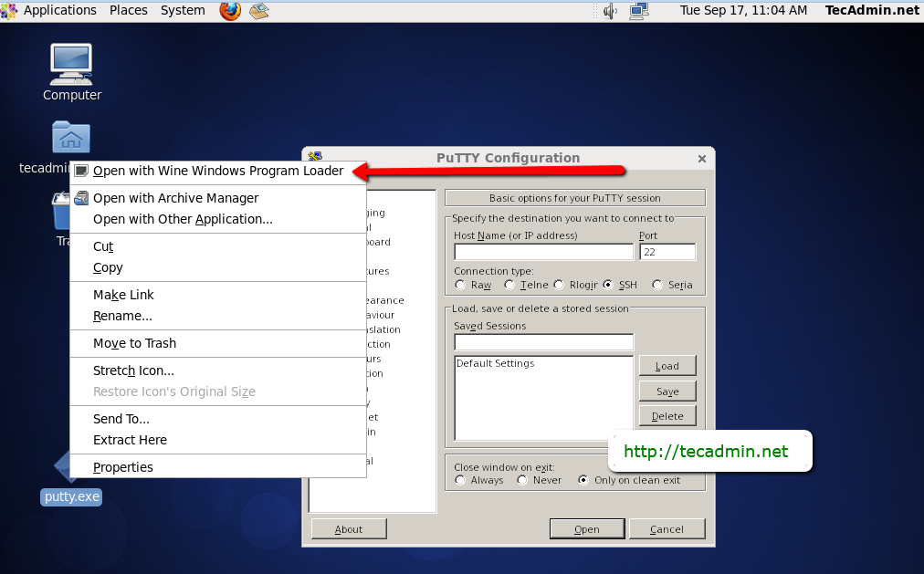Open the Applications menu

pyautogui.click(x=59, y=11)
